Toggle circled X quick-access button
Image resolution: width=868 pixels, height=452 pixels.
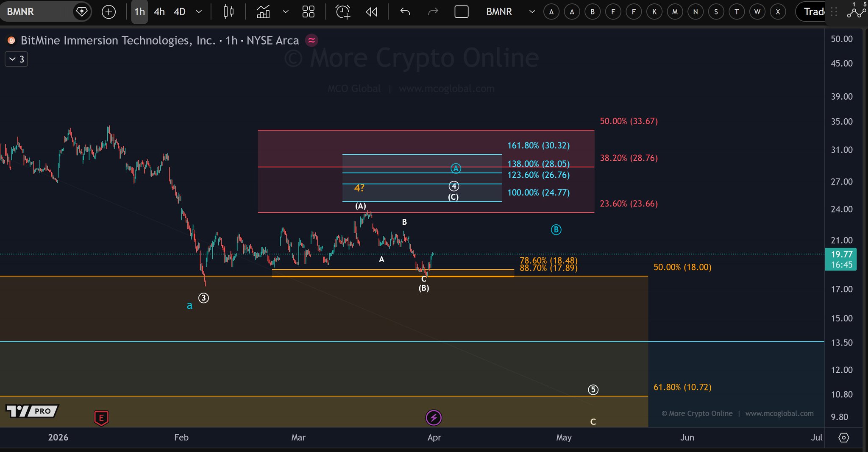pyautogui.click(x=778, y=12)
